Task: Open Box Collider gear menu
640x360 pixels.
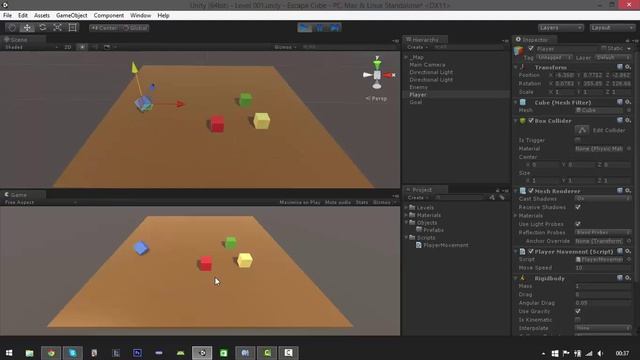Action: point(628,120)
